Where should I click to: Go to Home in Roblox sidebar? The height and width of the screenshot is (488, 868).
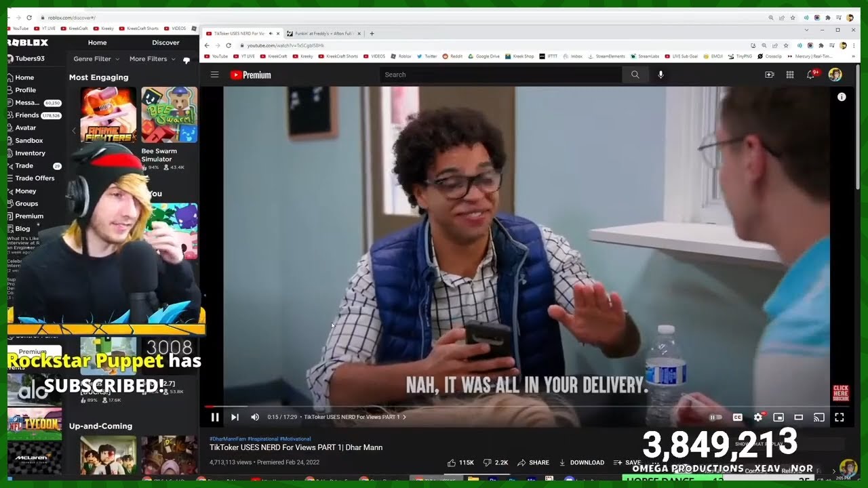tap(20, 77)
